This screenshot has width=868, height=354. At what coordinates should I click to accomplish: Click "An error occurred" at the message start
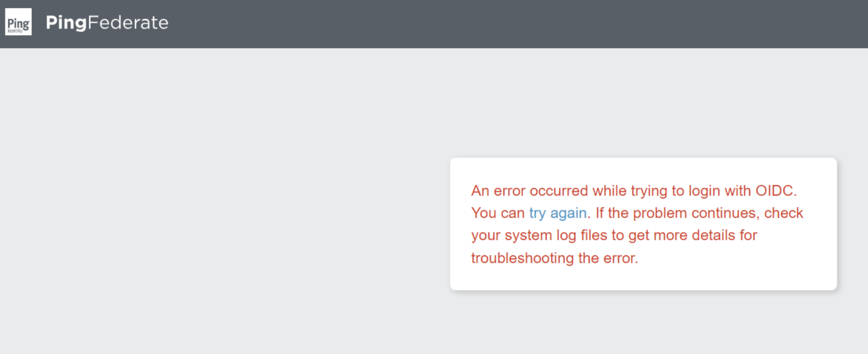point(529,191)
